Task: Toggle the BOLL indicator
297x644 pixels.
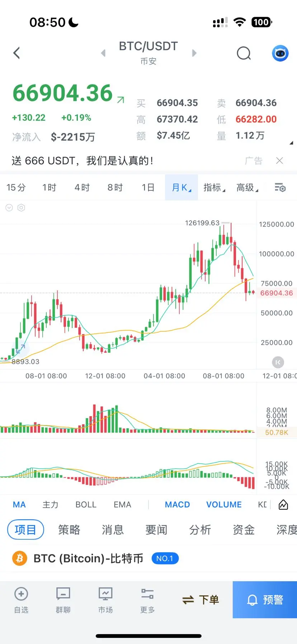Action: tap(86, 505)
